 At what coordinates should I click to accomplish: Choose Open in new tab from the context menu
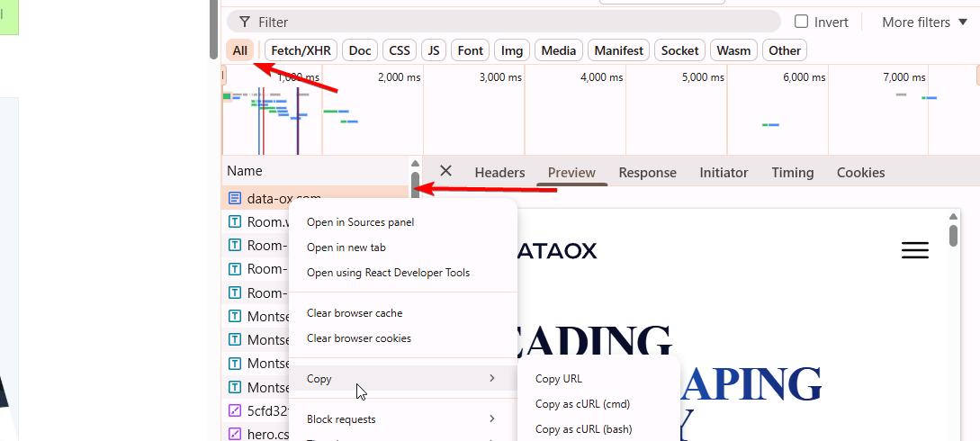(x=346, y=247)
